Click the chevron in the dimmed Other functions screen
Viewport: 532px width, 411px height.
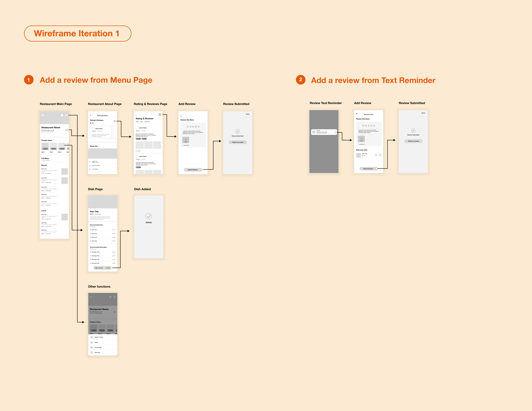[x=115, y=312]
